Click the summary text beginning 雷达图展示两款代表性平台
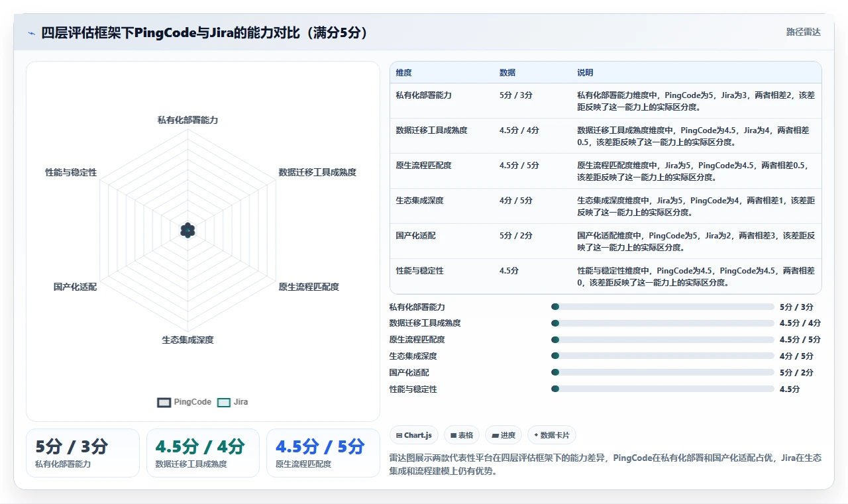Image resolution: width=848 pixels, height=504 pixels. point(606,464)
